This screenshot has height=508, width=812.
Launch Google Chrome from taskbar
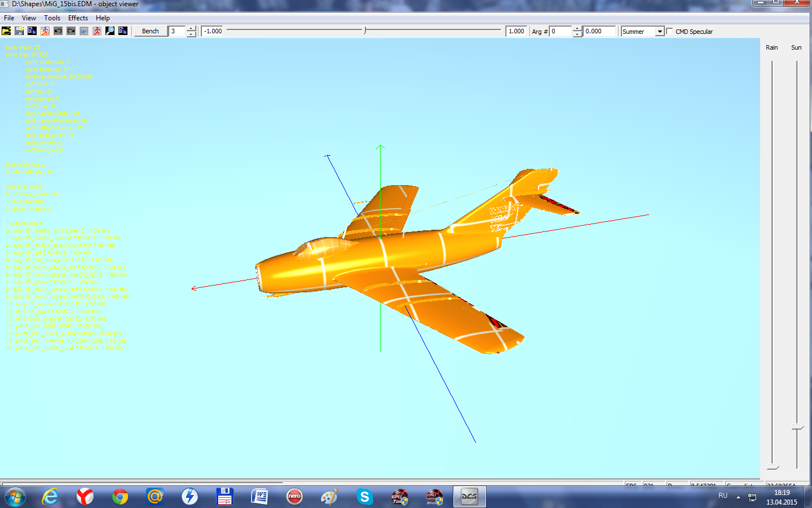coord(120,497)
